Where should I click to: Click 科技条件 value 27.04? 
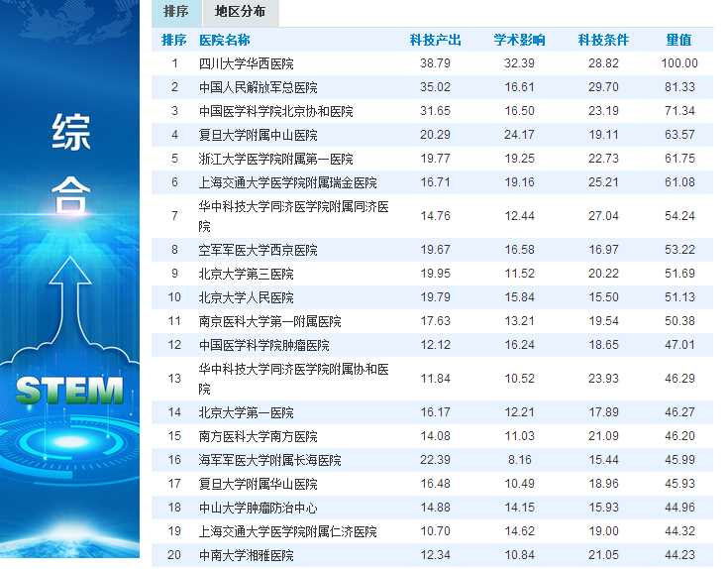tap(603, 216)
